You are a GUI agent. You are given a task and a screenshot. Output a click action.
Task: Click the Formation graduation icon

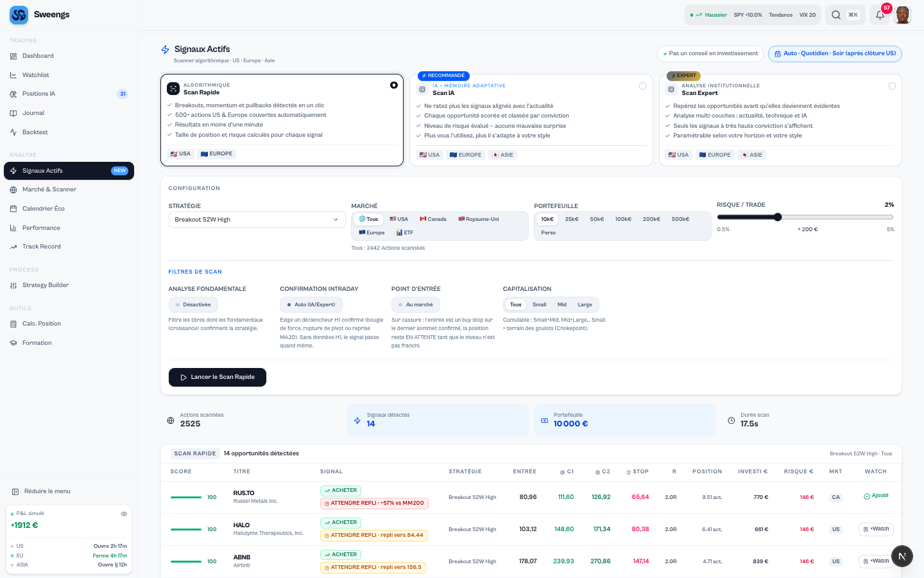click(x=13, y=343)
